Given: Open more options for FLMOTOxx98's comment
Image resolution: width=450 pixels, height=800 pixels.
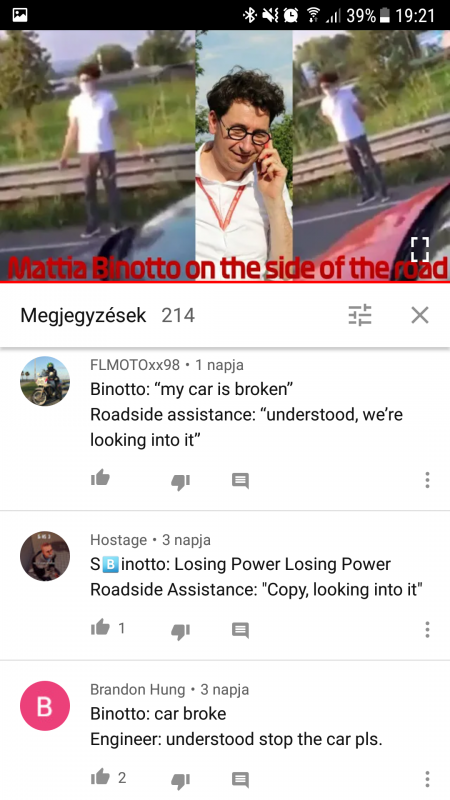Looking at the screenshot, I should (x=427, y=480).
